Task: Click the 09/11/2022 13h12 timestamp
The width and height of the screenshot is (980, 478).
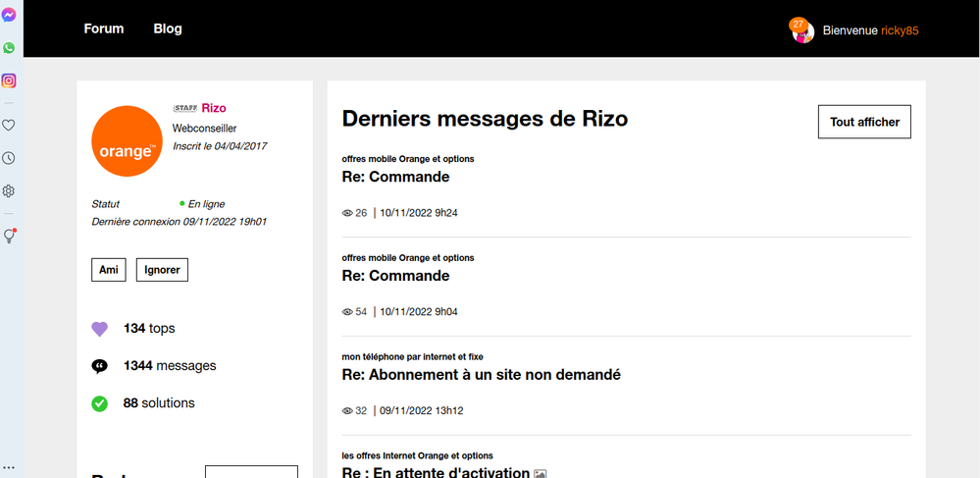Action: coord(422,411)
